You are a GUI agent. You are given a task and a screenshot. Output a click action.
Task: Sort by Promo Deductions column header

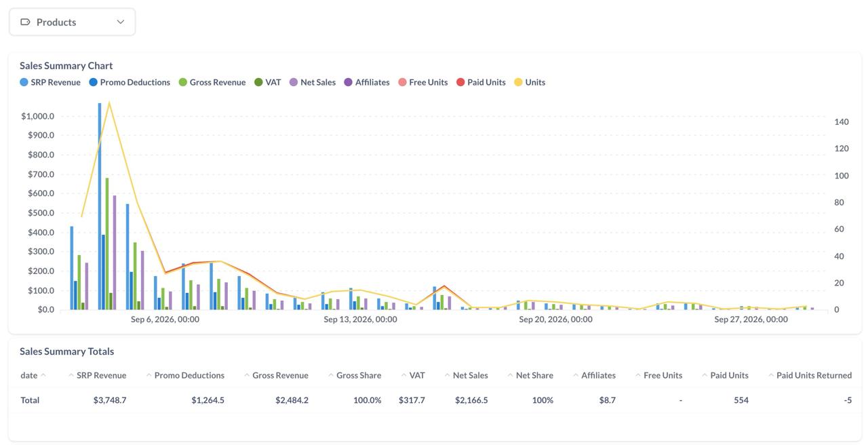(184, 375)
